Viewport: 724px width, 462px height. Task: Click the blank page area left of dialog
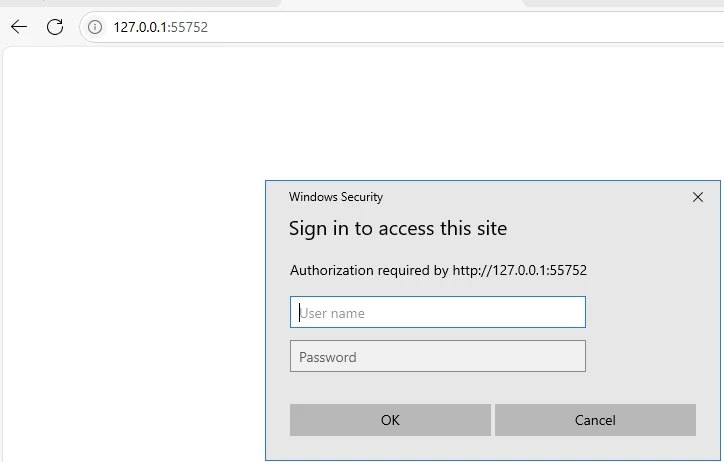pos(130,300)
